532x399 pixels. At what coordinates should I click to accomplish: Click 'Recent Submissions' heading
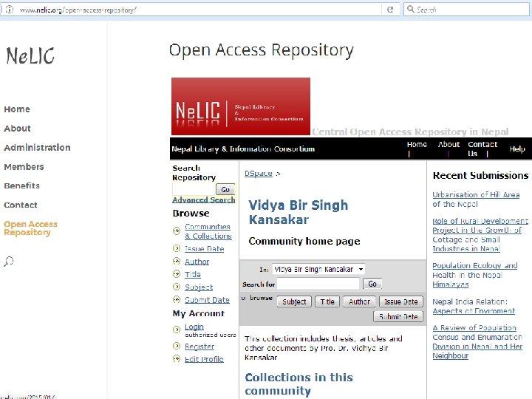pos(480,175)
